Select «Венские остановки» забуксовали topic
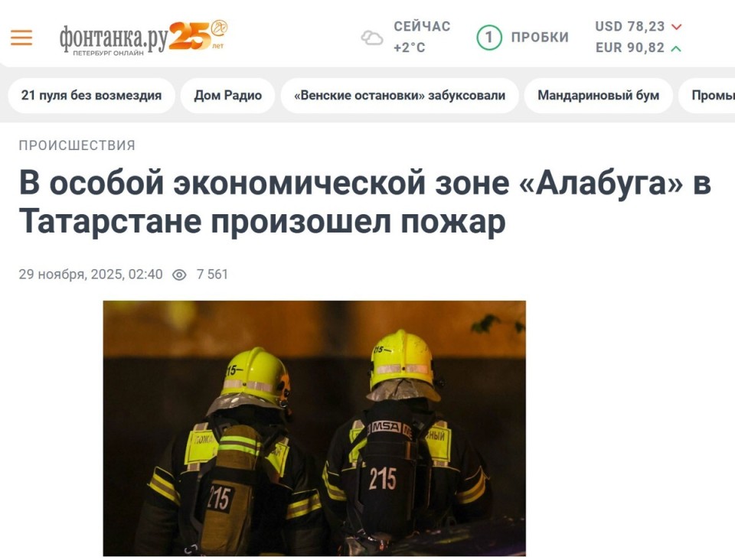735x560 pixels. coord(400,96)
